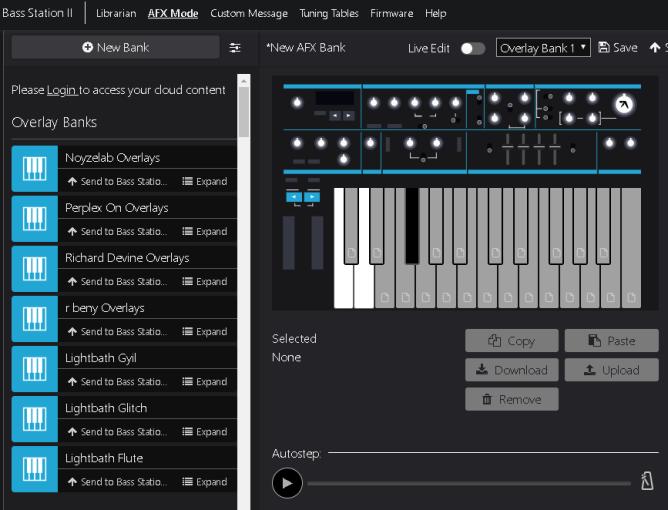Click the Copy overlay button
The width and height of the screenshot is (668, 510).
[x=512, y=340]
